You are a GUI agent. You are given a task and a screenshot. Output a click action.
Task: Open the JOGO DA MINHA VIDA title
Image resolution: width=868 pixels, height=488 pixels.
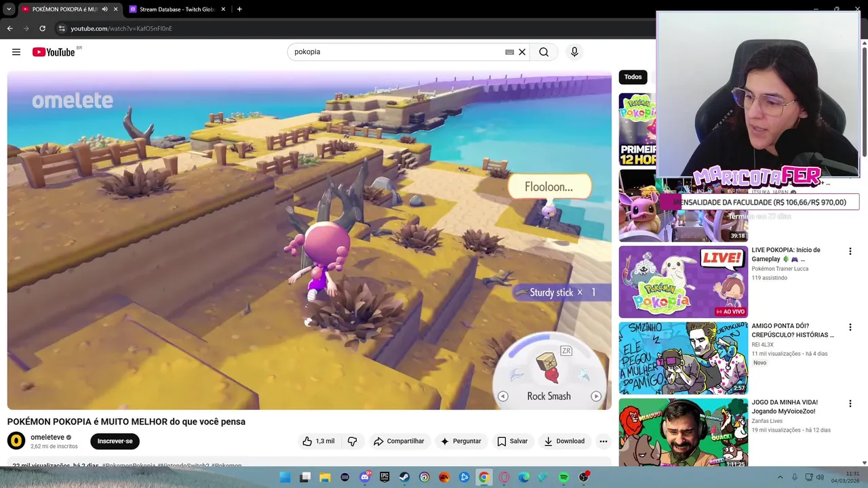(x=784, y=407)
